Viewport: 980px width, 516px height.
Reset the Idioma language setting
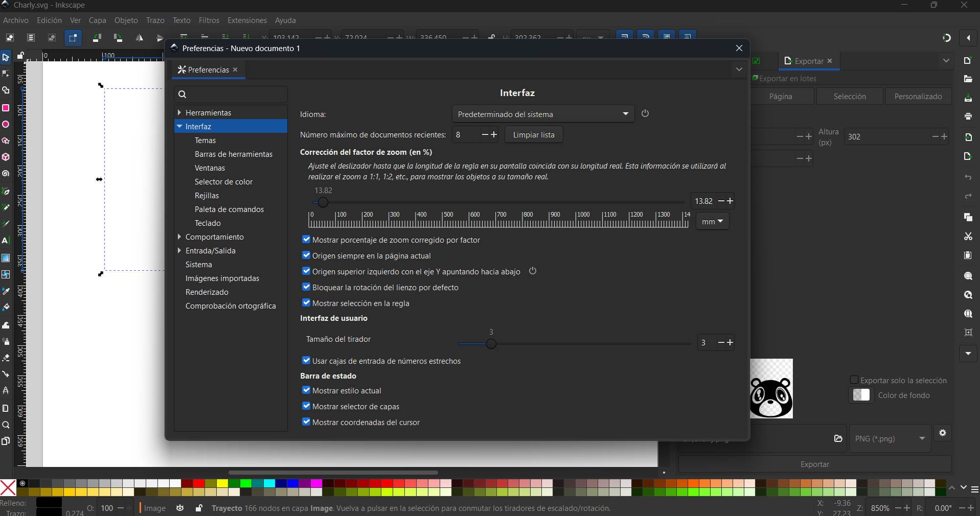[645, 113]
